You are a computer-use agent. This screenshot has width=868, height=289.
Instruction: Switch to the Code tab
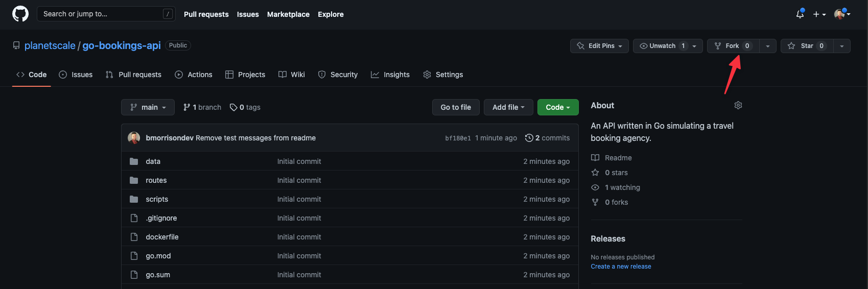point(32,75)
